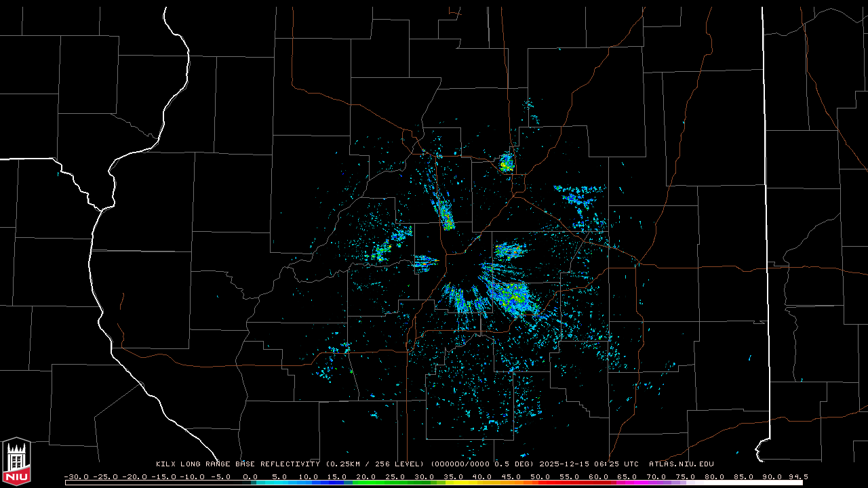Image resolution: width=868 pixels, height=488 pixels.
Task: Select the 2025-12-15 06:25 UTC timestamp
Action: pos(589,464)
